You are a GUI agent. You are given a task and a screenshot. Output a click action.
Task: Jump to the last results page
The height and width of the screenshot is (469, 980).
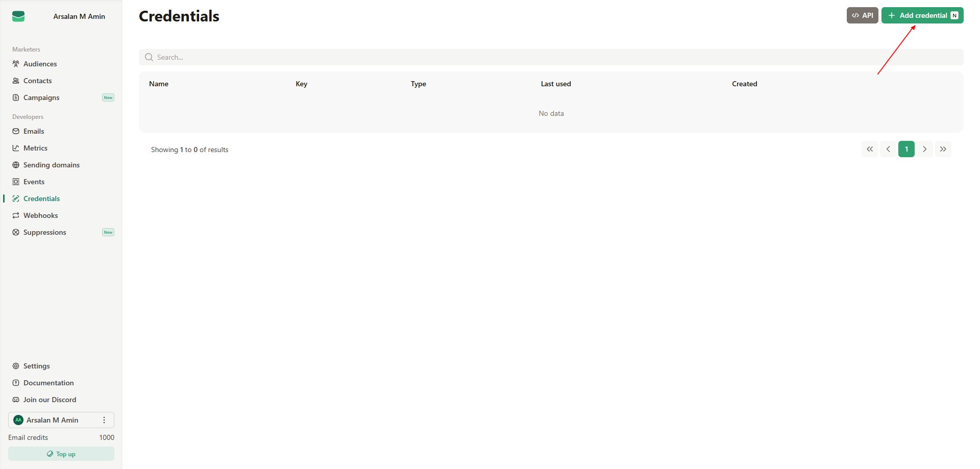[943, 149]
